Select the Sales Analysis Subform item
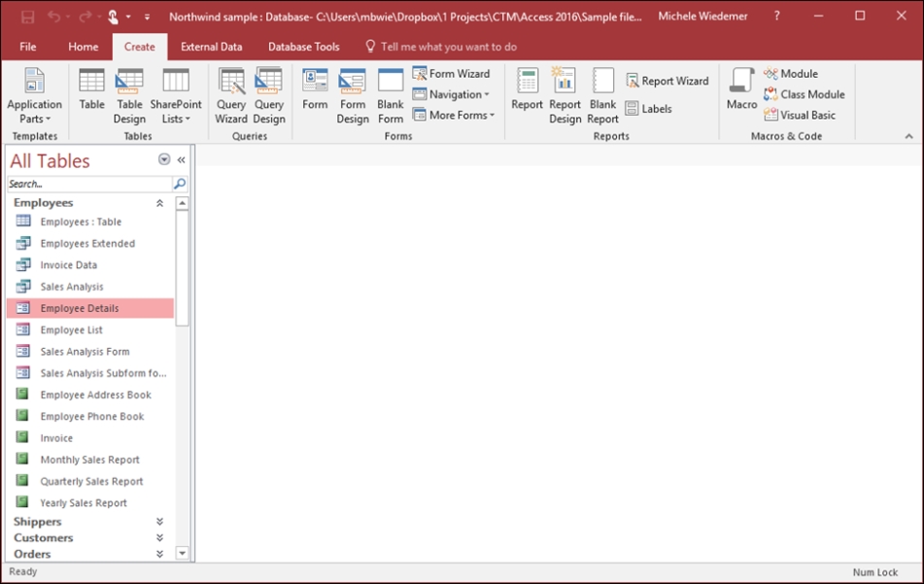 (x=90, y=373)
